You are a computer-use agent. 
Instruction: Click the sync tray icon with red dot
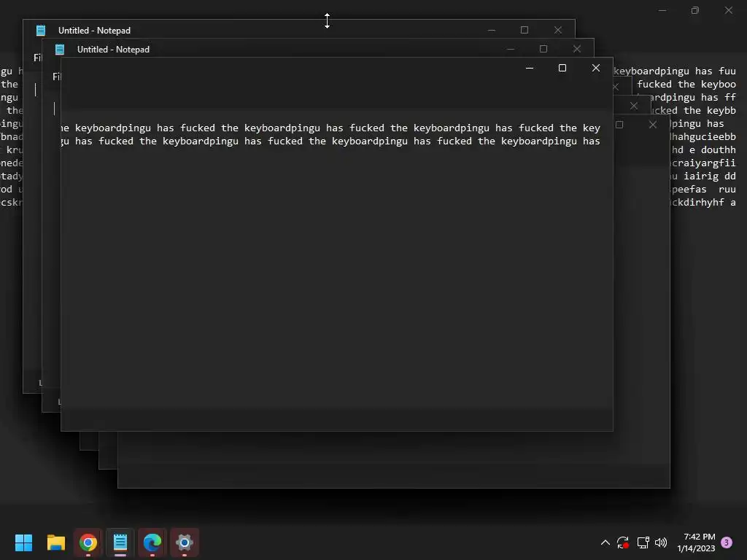point(623,542)
